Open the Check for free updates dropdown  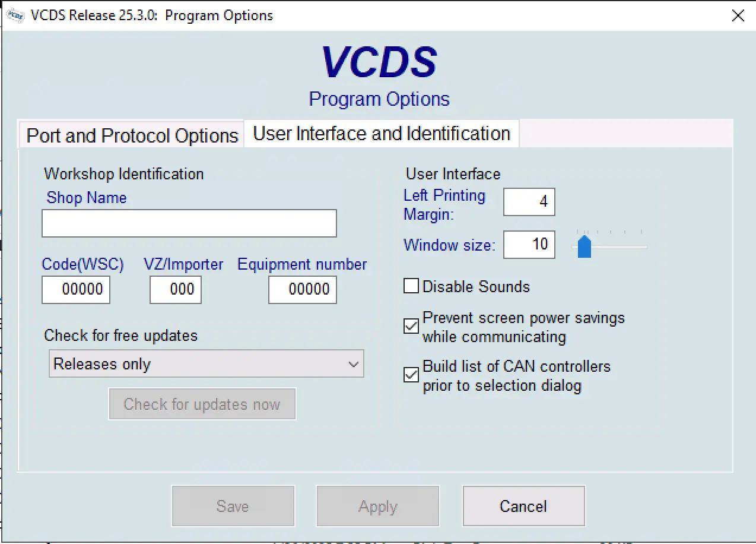pos(207,364)
